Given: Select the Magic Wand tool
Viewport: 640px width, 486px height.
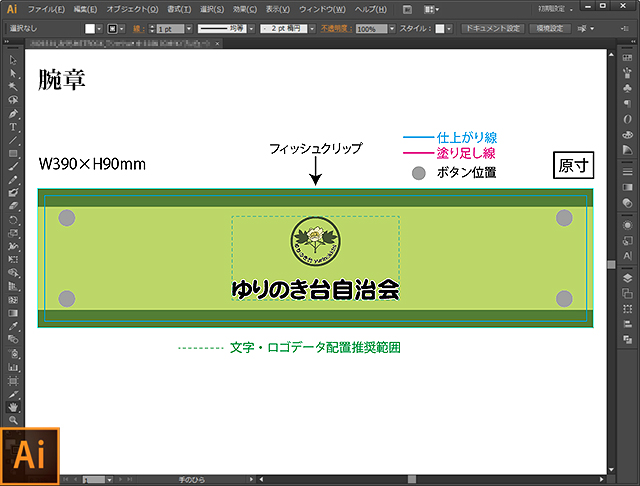Looking at the screenshot, I should [x=13, y=87].
